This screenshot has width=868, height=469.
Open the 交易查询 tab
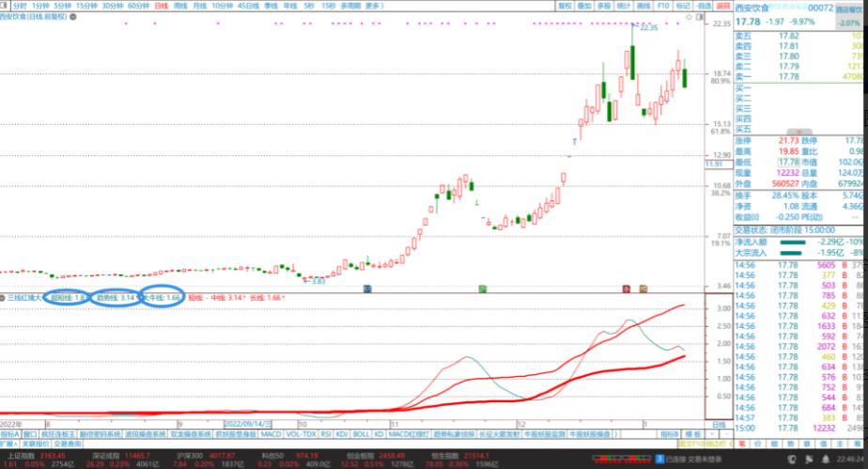point(68,444)
